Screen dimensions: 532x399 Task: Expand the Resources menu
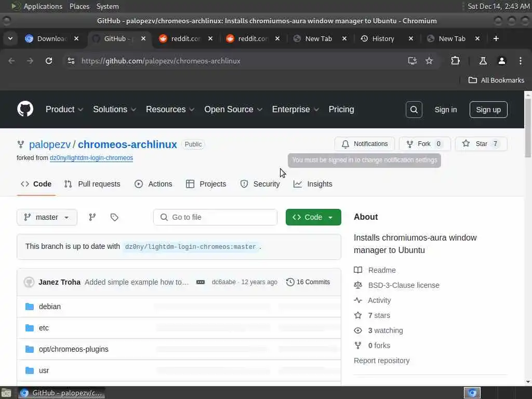pyautogui.click(x=170, y=109)
